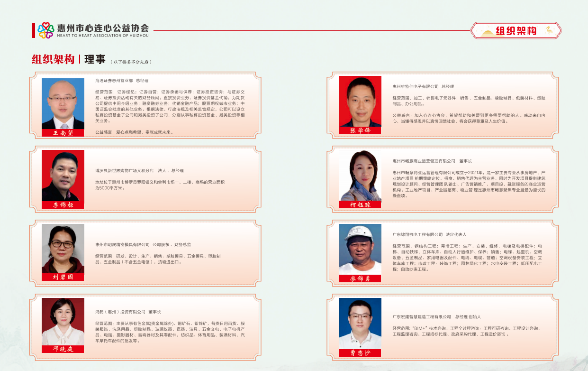Click HEART TO HEART ASSOCIATION OF HUIZHOU subtitle
This screenshot has width=588, height=371.
coord(103,36)
